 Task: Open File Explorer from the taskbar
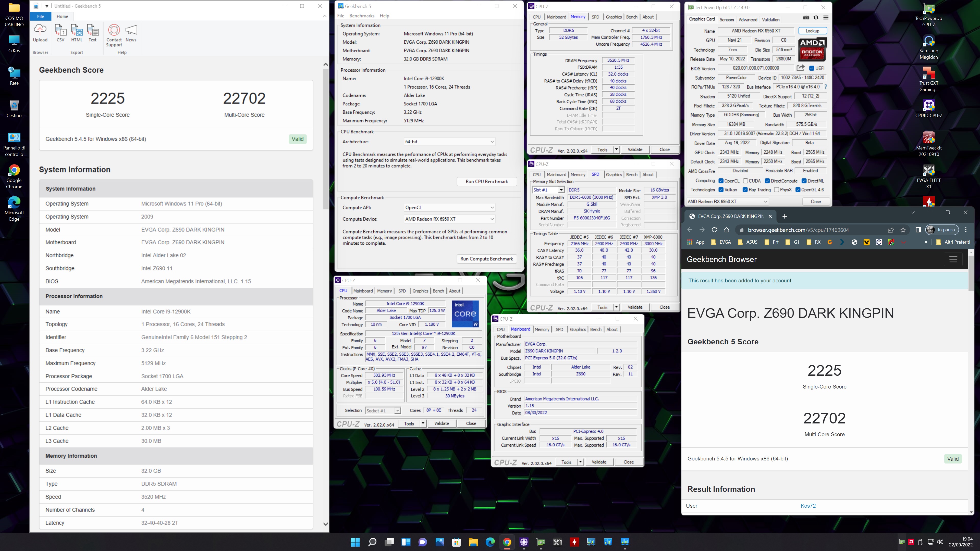point(473,542)
